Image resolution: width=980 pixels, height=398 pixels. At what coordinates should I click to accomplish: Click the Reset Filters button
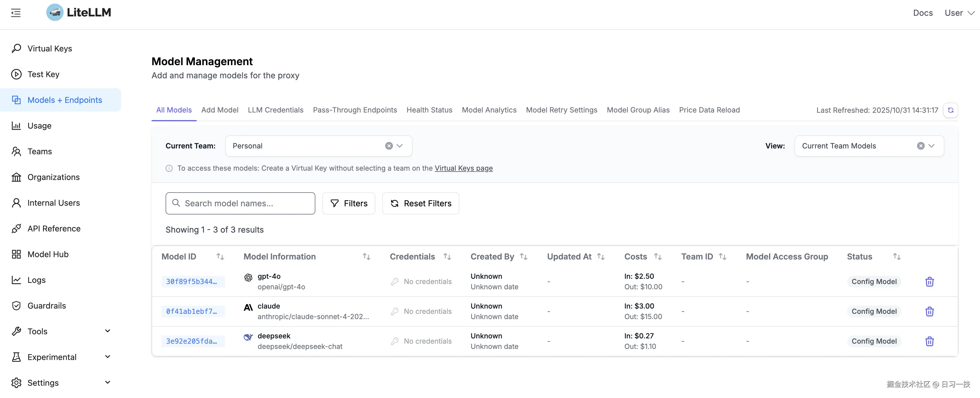point(420,203)
